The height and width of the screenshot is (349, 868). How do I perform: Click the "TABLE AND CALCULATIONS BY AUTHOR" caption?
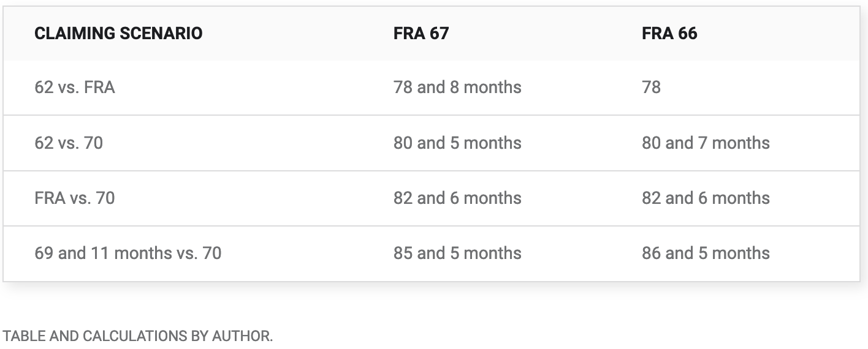138,336
